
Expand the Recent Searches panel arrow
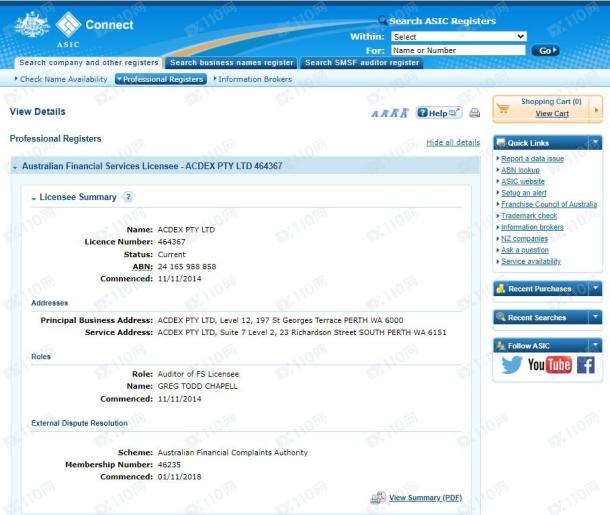click(595, 317)
